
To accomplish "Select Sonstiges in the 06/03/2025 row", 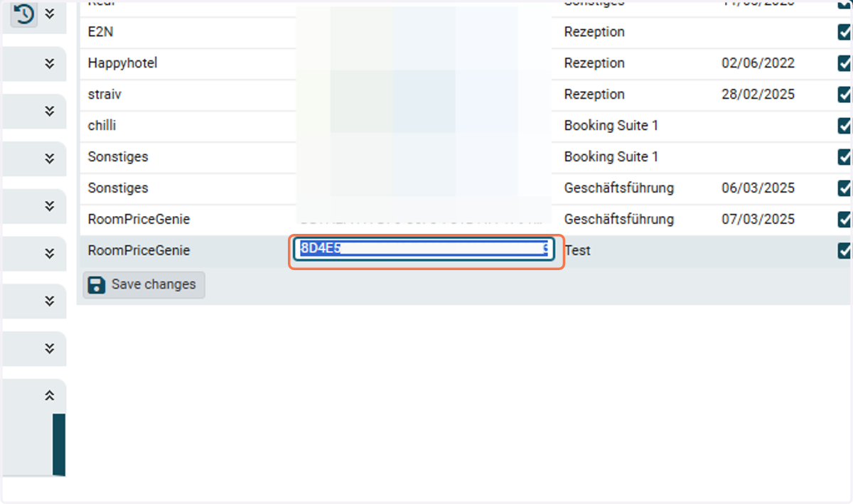I will 118,188.
